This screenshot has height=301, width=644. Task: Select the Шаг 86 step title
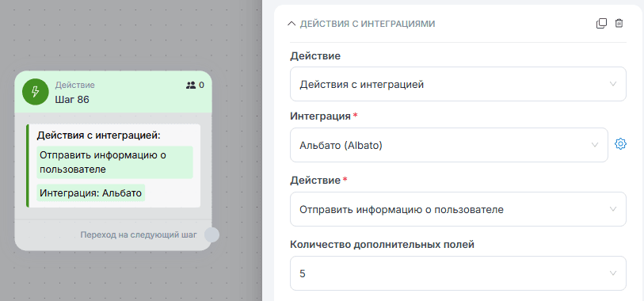tap(72, 99)
